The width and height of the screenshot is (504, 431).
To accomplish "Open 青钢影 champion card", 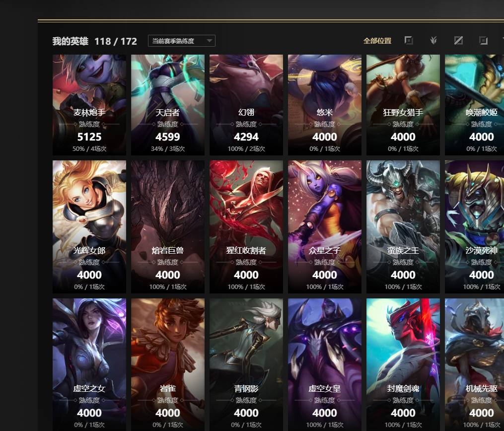I will pyautogui.click(x=246, y=365).
